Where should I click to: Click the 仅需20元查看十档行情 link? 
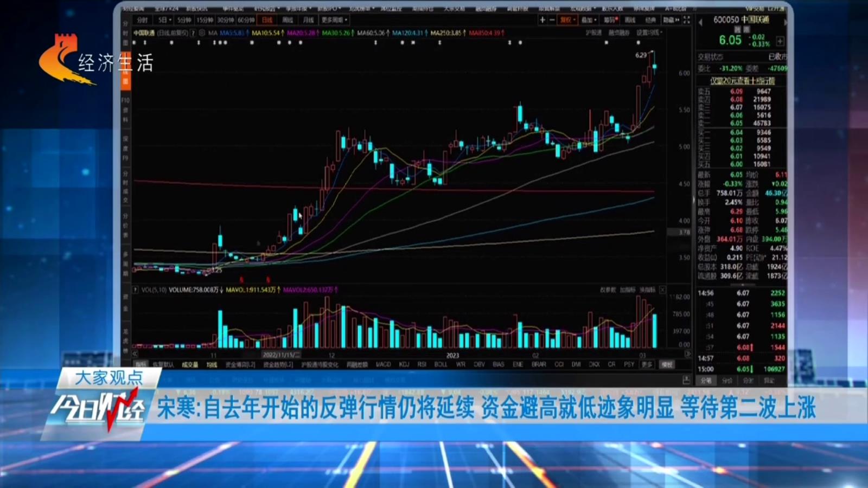[x=743, y=81]
